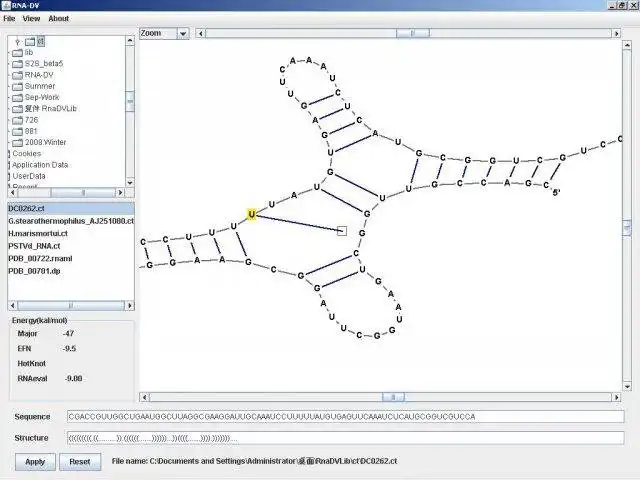Click bottom canvas scrollbar left arrow
Screen dimensions: 640x480
pos(144,397)
